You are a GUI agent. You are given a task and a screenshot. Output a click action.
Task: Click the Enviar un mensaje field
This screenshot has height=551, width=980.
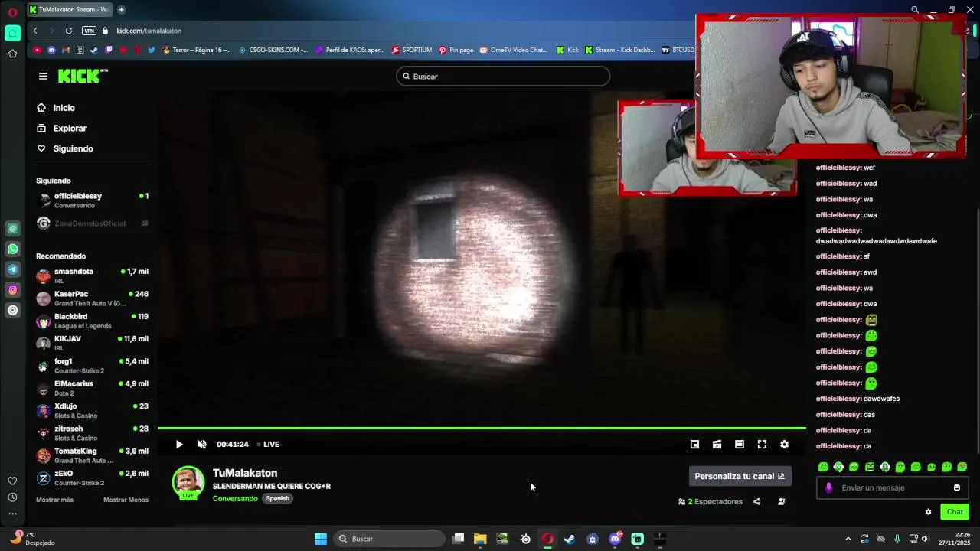893,487
